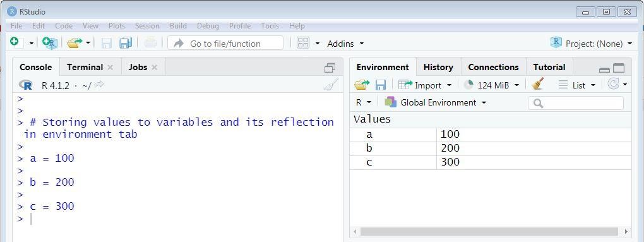Open the Help menu

tap(297, 26)
